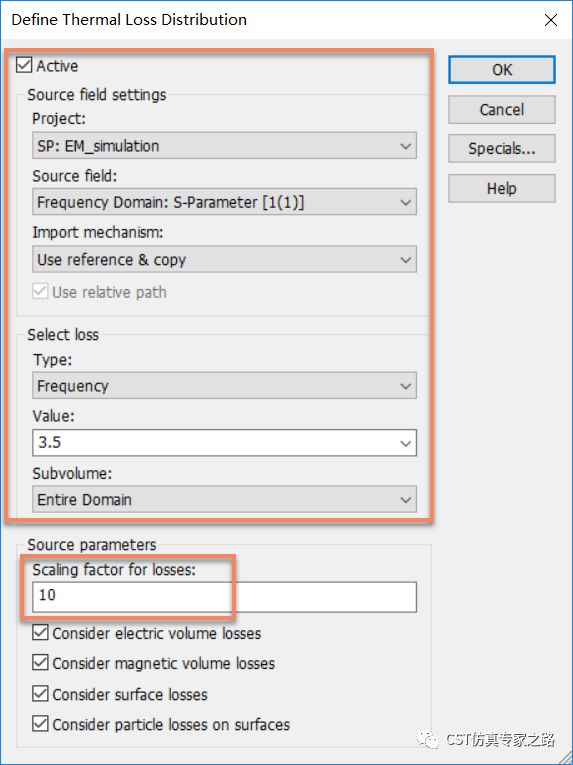Open the Project dropdown showing SP: EM_simulation
573x765 pixels.
(225, 145)
